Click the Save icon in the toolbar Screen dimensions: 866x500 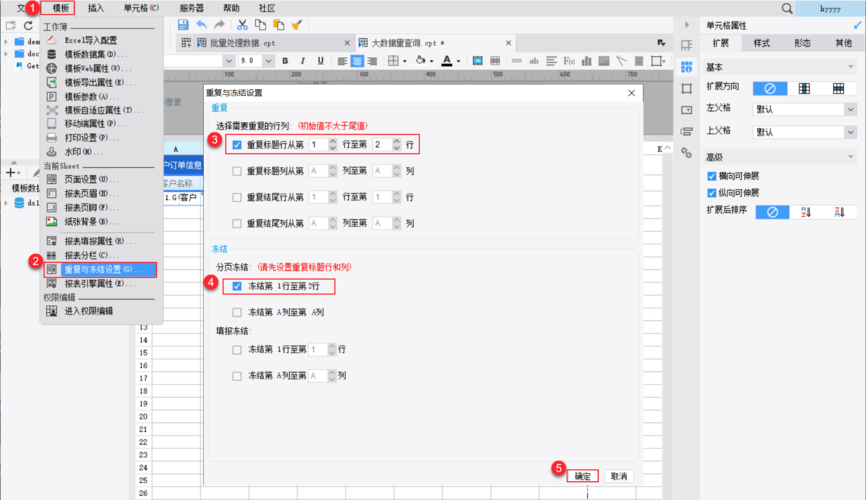(183, 25)
